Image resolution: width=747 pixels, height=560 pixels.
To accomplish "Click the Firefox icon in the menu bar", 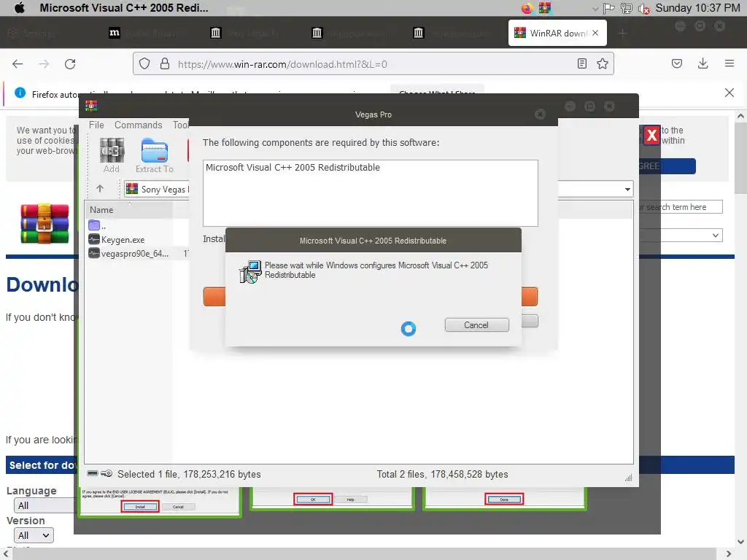I will (527, 8).
